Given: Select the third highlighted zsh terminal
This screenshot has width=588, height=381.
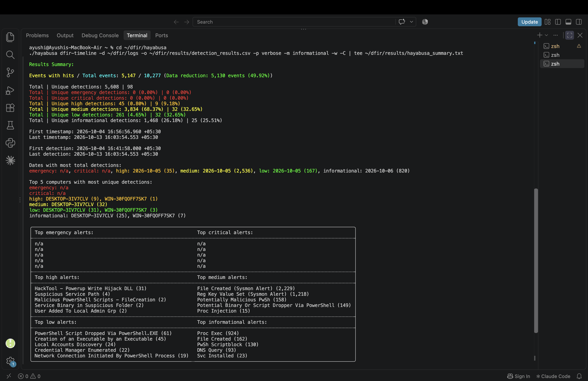Looking at the screenshot, I should pyautogui.click(x=562, y=64).
